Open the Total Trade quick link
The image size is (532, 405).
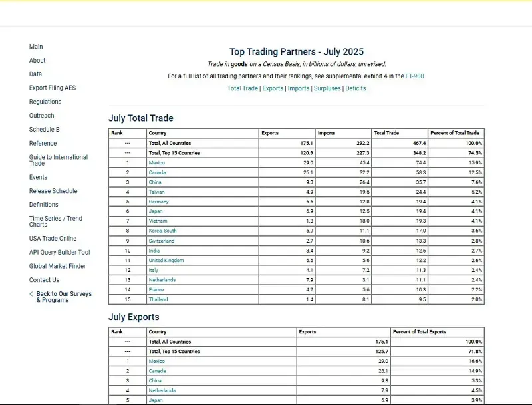point(242,88)
